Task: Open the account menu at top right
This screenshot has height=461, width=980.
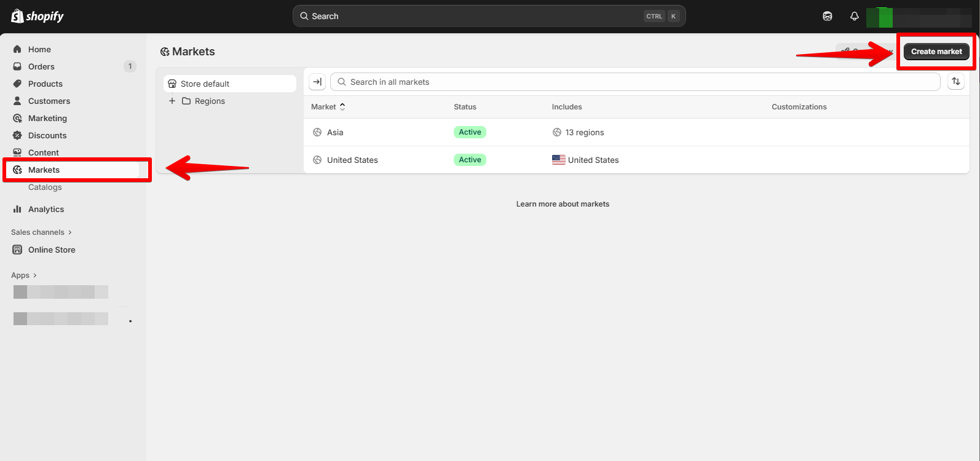Action: tap(919, 17)
